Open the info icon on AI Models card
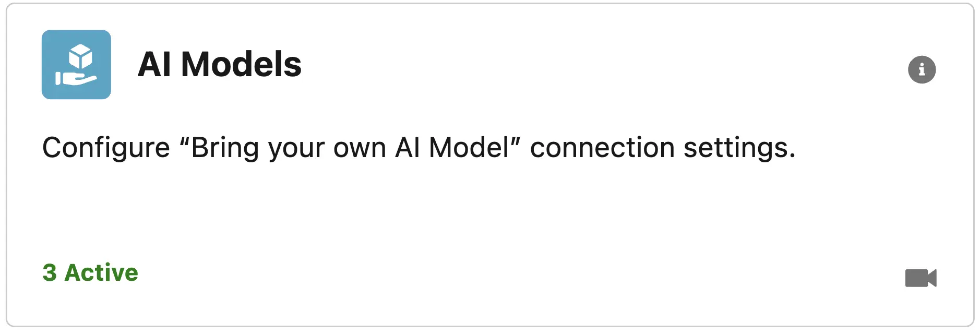This screenshot has width=980, height=334. [922, 69]
